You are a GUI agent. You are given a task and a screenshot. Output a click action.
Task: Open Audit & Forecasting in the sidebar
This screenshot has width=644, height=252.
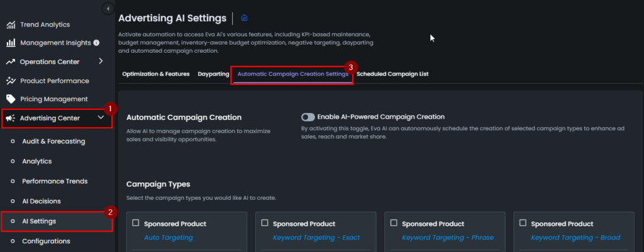[53, 141]
